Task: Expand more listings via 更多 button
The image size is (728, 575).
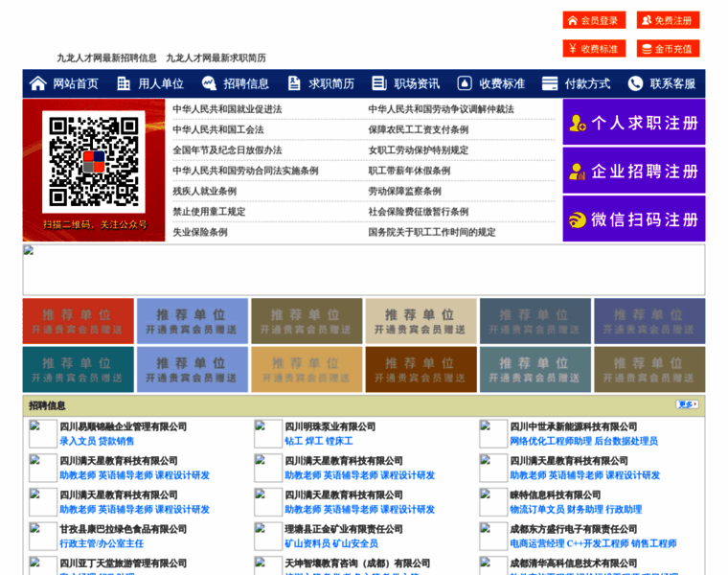Action: point(687,404)
